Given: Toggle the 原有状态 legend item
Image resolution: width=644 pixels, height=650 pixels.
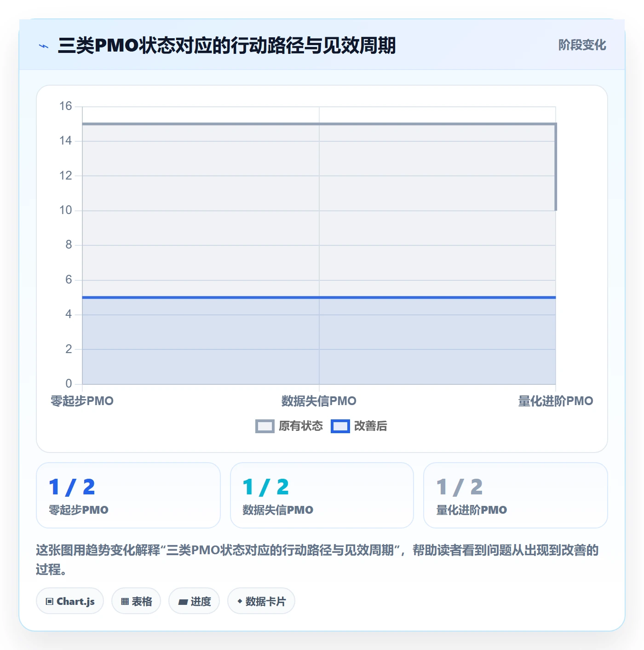Looking at the screenshot, I should [289, 426].
